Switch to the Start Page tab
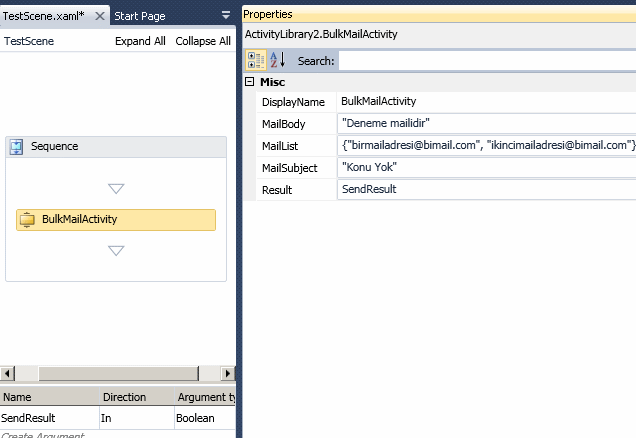 coord(139,16)
